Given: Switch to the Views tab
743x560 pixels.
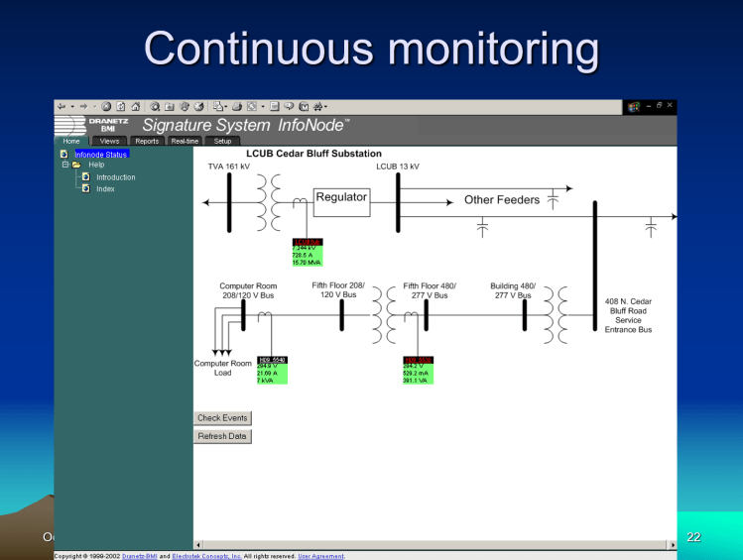Looking at the screenshot, I should [x=109, y=142].
